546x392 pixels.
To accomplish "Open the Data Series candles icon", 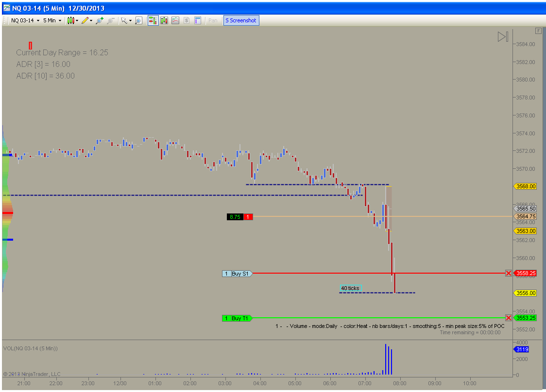I will 164,20.
